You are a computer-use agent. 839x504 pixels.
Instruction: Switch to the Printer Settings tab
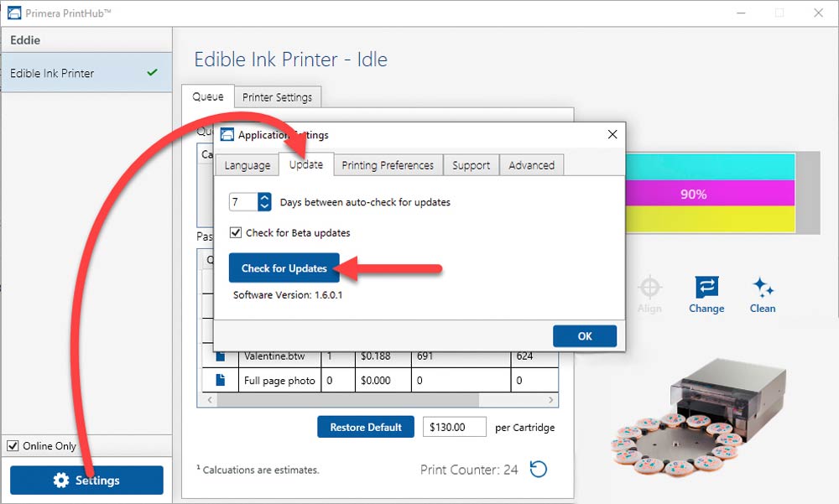tap(277, 96)
